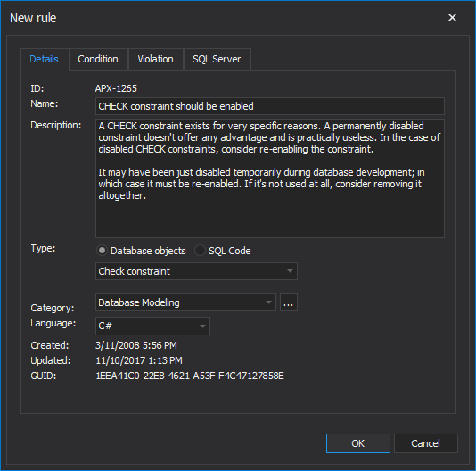Viewport: 476px width, 471px height.
Task: Select the SQL Code radio button
Action: [200, 251]
